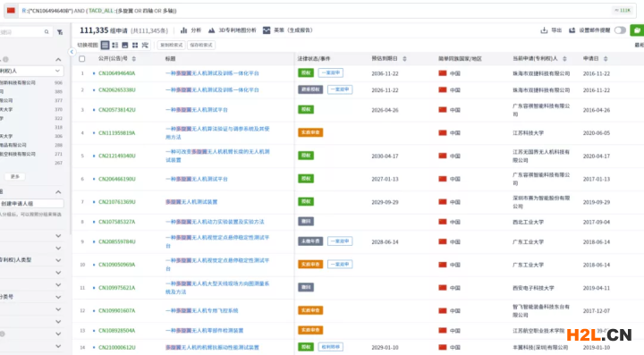Collapse the left sidebar with arrow handle

[x=72, y=52]
